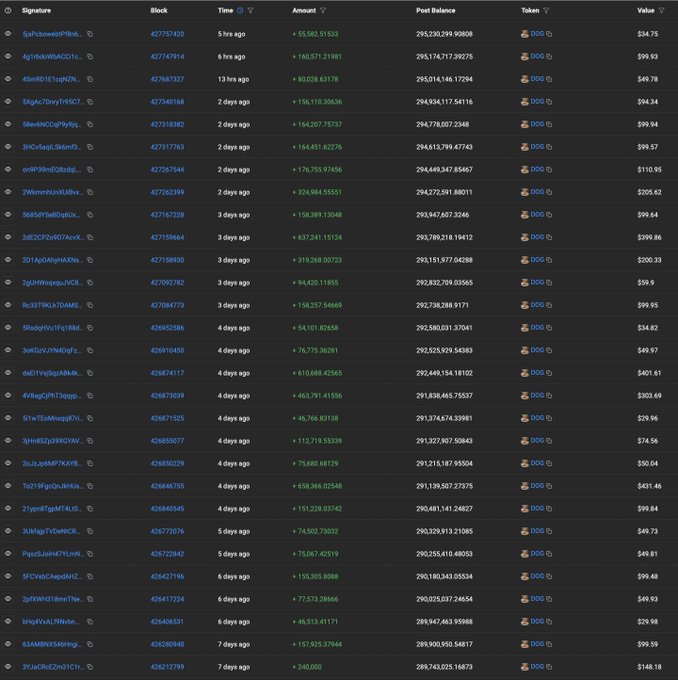Toggle eye icon for block 427318382 row
The width and height of the screenshot is (678, 680).
pyautogui.click(x=8, y=124)
